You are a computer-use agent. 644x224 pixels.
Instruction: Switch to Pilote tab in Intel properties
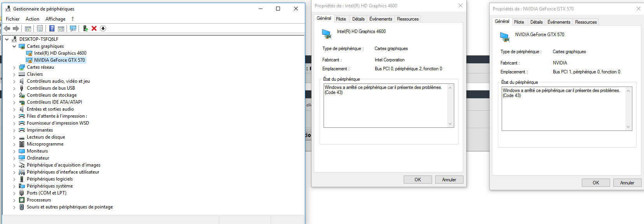[341, 19]
